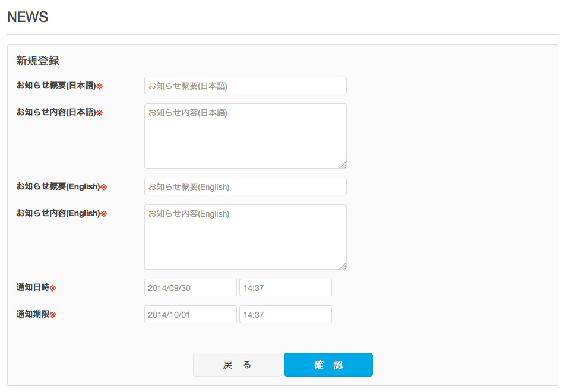
Task: Click the 新規登録 section title
Action: point(37,61)
